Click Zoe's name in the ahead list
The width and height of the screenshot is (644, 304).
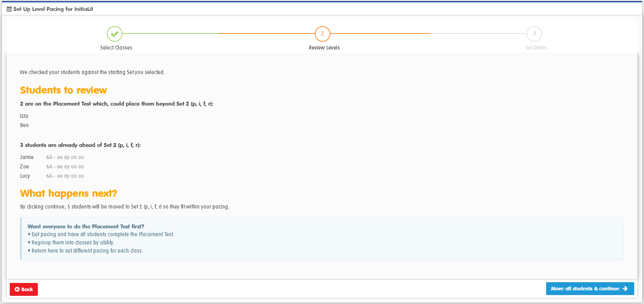[25, 167]
